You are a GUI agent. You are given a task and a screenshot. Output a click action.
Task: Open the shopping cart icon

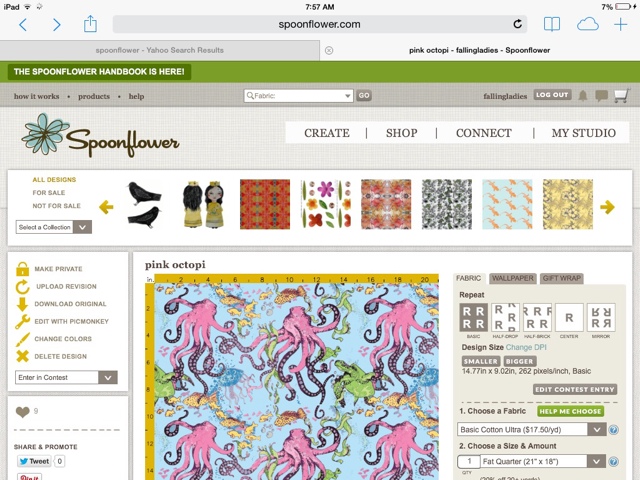(621, 96)
